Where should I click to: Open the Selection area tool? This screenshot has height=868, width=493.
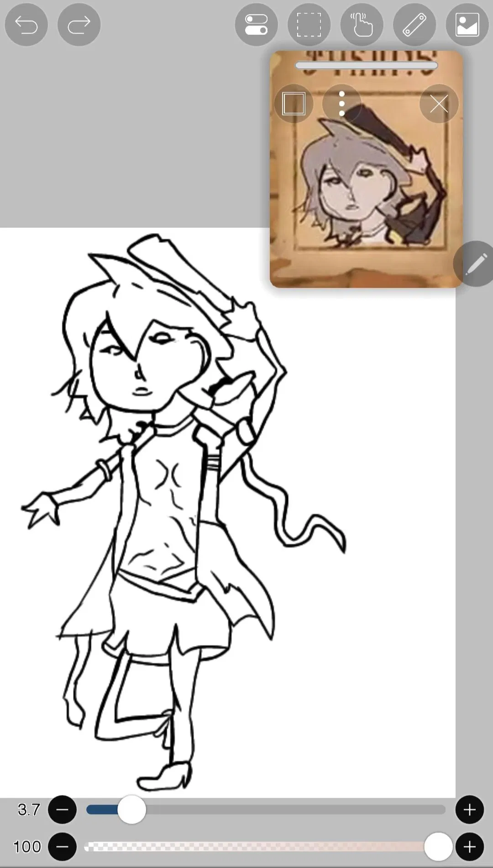[309, 25]
